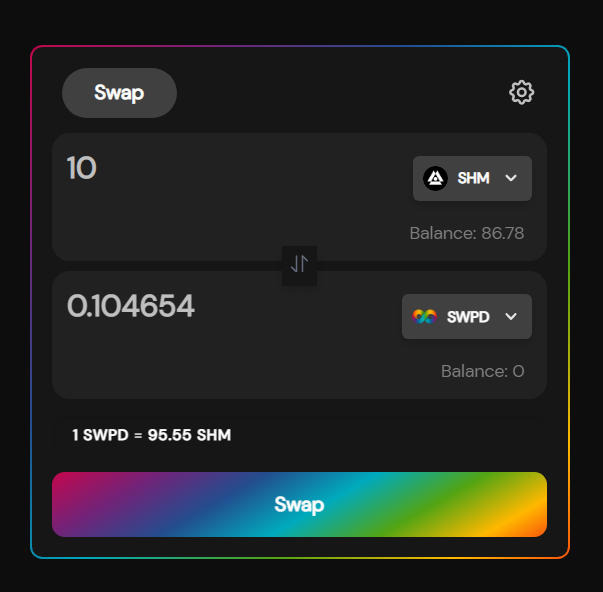
Task: Expand the SHM token chevron
Action: tap(511, 178)
